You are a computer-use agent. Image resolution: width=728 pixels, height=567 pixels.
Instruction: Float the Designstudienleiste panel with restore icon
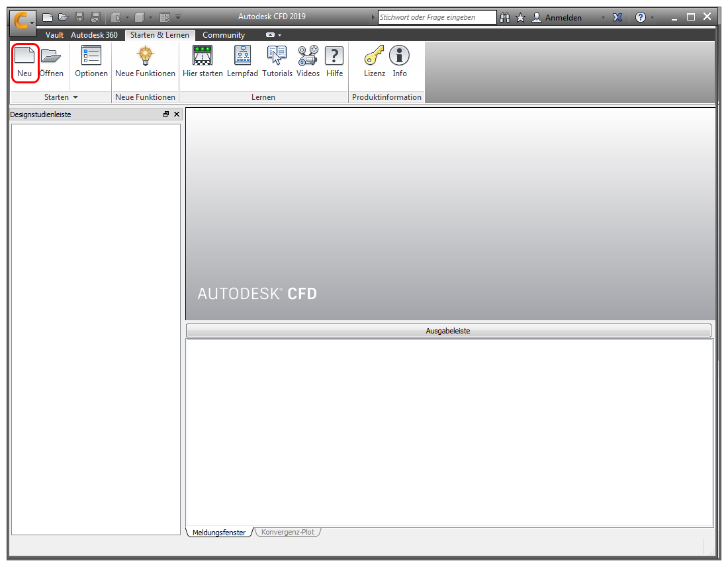click(166, 114)
